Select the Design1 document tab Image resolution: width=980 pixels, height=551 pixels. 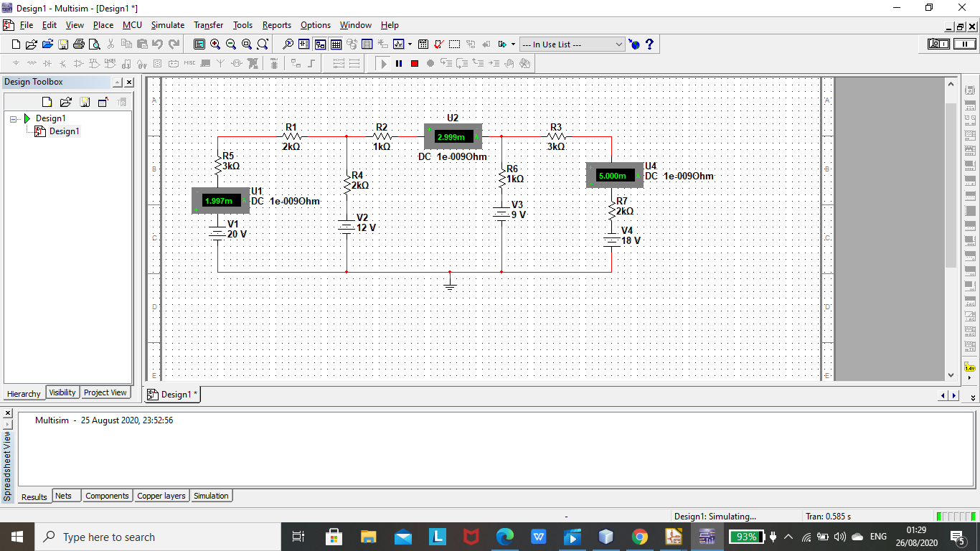pos(173,394)
